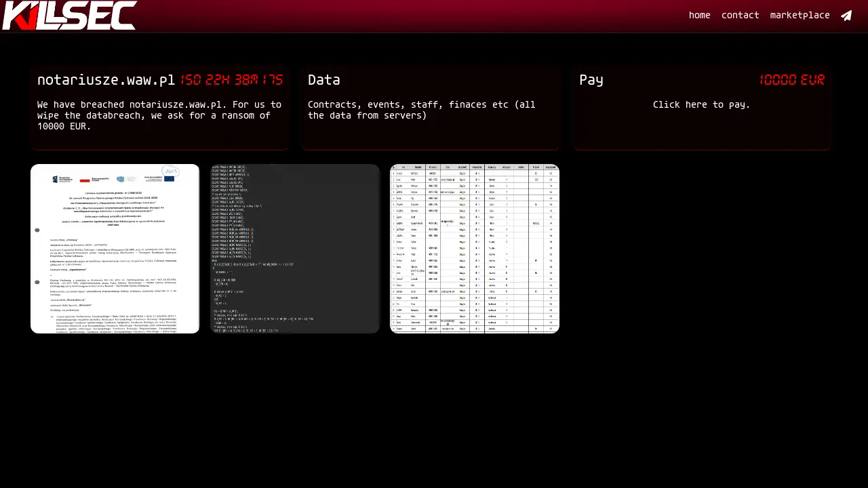Viewport: 868px width, 488px height.
Task: Click the 'We have breached' description paragraph
Action: (159, 115)
